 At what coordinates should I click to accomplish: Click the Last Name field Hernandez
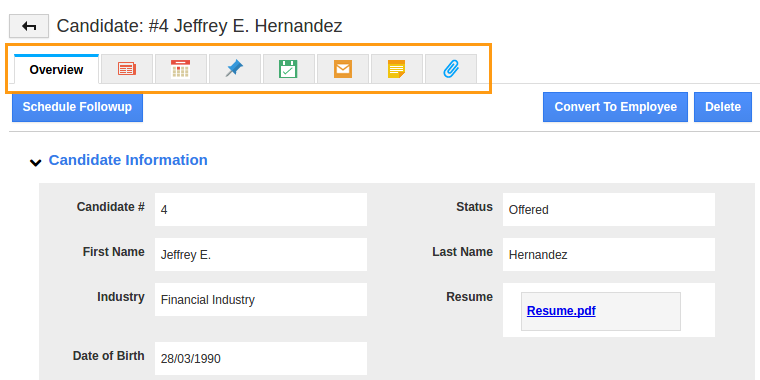(x=608, y=254)
